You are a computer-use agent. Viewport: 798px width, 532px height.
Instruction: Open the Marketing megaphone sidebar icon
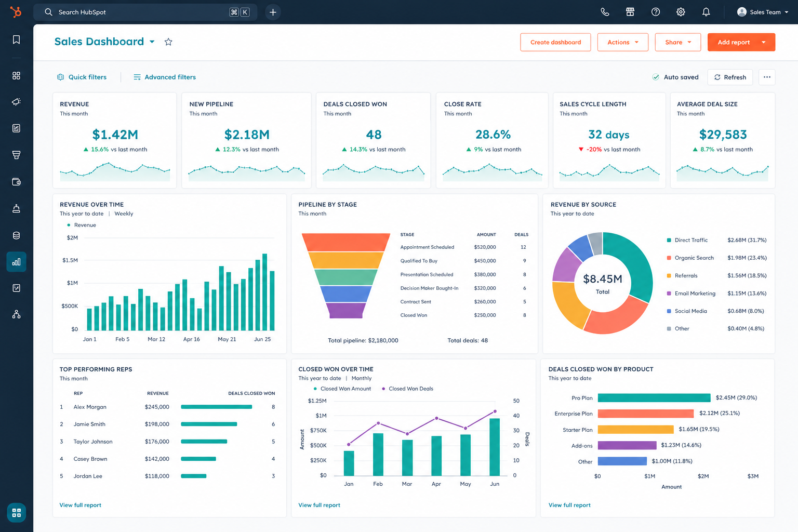pos(16,102)
